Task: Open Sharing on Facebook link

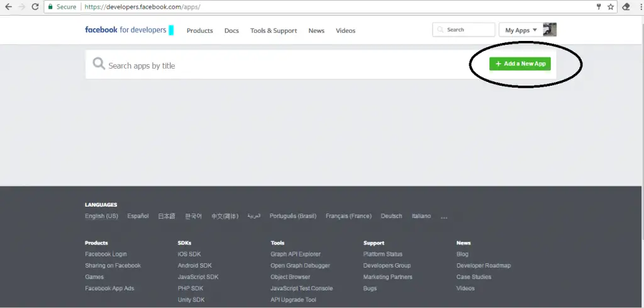Action: point(113,266)
